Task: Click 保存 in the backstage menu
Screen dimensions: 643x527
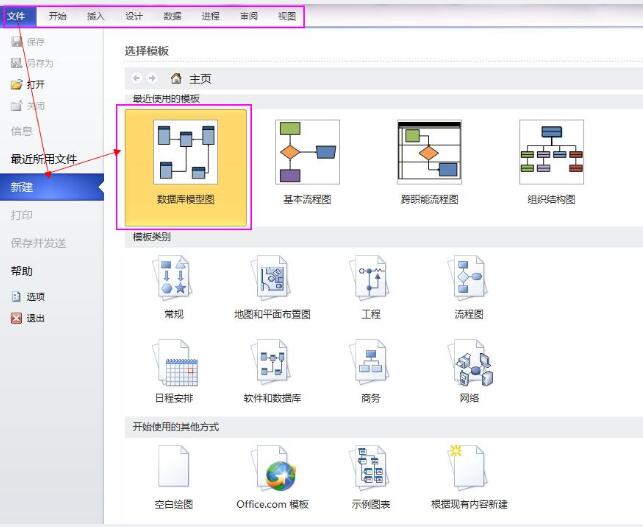Action: click(29, 41)
